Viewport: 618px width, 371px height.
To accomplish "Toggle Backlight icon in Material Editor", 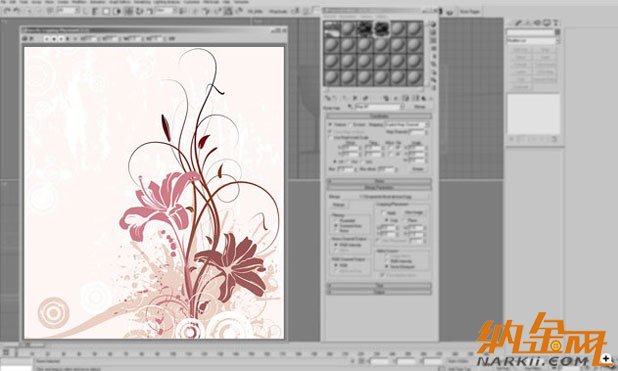I will 433,32.
